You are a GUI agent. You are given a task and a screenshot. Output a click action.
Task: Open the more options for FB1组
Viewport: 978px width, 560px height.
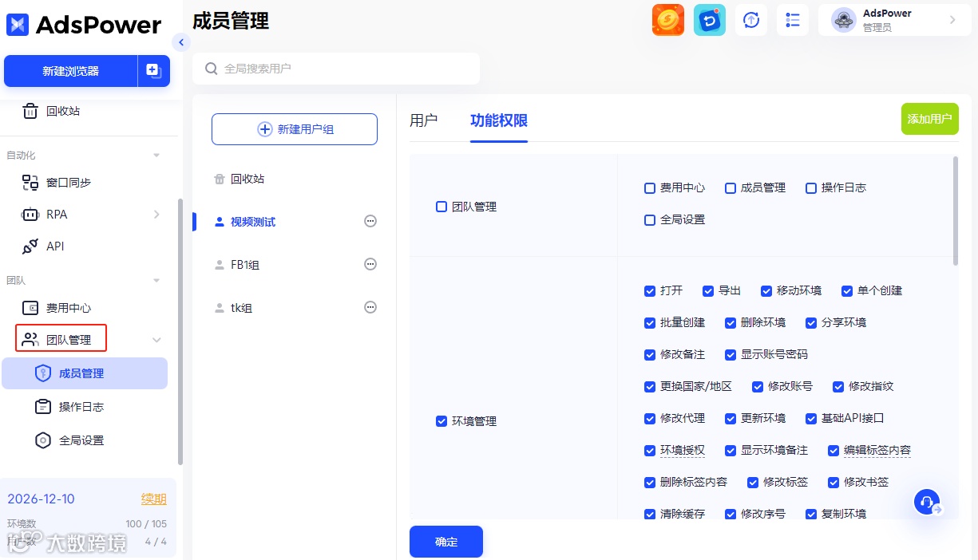click(370, 264)
